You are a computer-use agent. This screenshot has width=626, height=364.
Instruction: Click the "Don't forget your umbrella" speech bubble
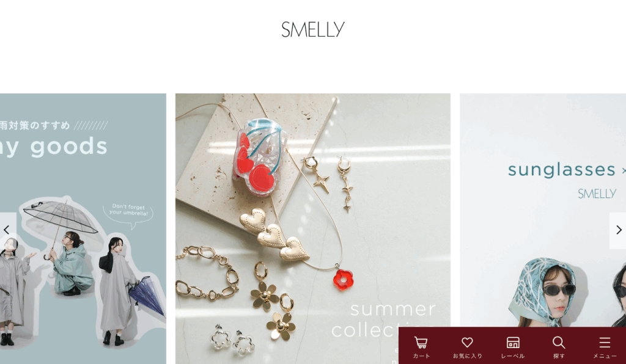pos(128,212)
